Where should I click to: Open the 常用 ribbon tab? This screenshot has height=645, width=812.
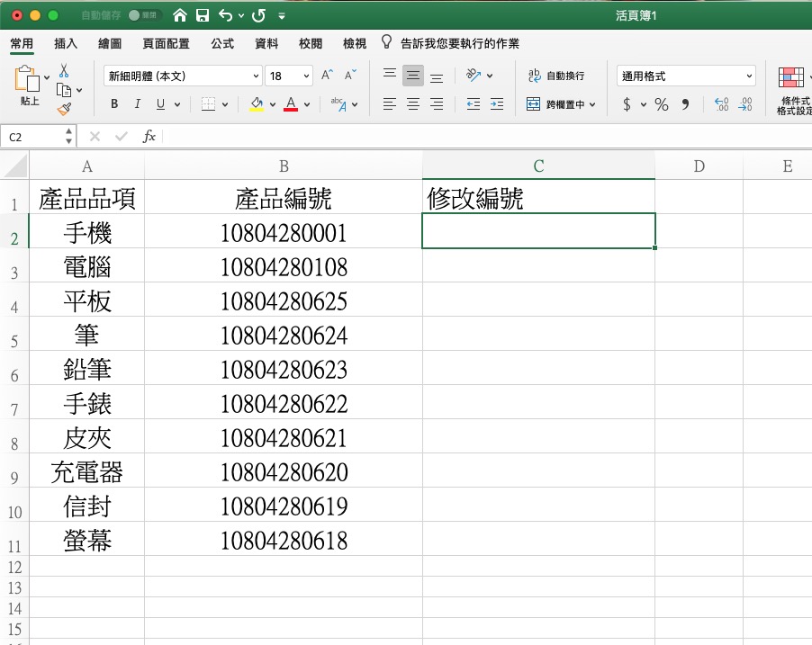point(22,43)
